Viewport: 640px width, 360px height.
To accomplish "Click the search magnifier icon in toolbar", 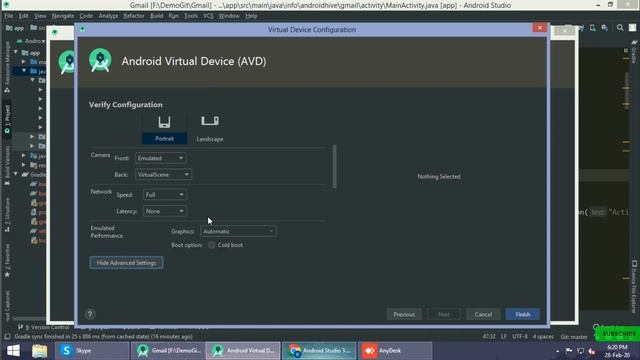I will [x=620, y=28].
